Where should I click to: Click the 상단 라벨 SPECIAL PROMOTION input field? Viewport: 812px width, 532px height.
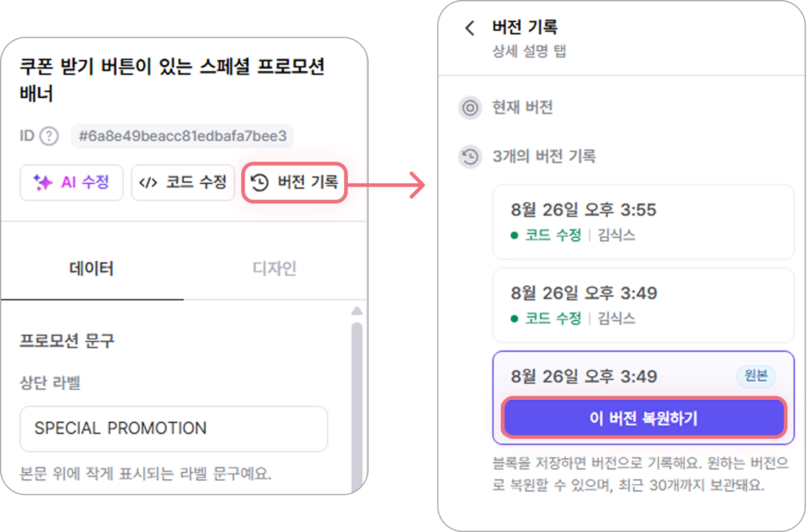tap(174, 429)
